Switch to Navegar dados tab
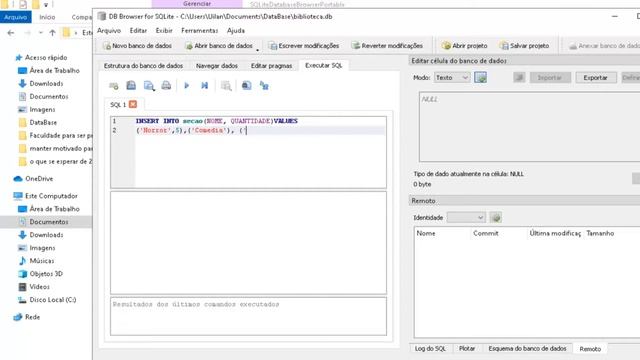Viewport: 640px width, 360px height. [x=217, y=66]
